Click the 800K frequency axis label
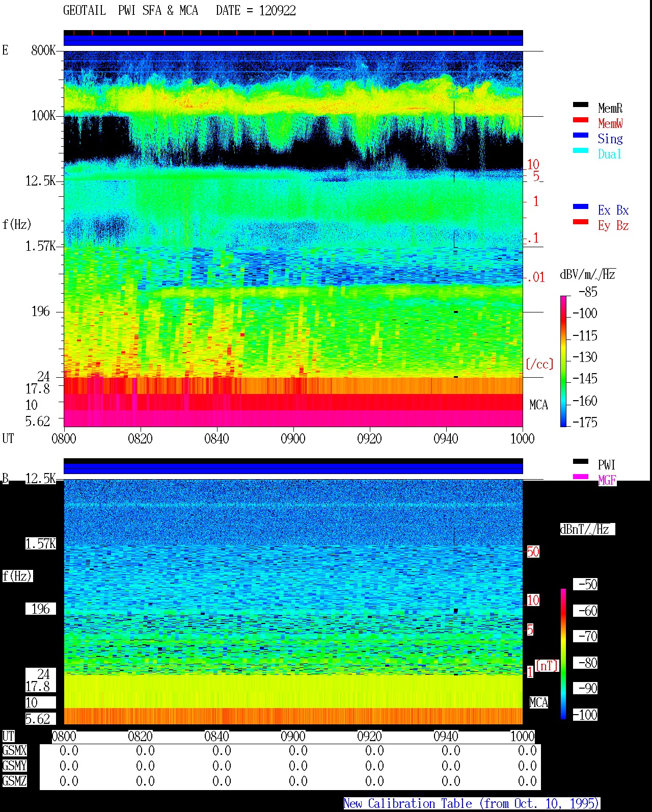This screenshot has height=812, width=652. point(43,50)
